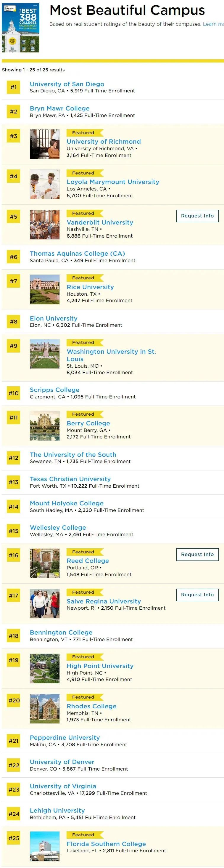This screenshot has width=224, height=868.
Task: Click Loyola Marymount University lab photo
Action: click(45, 184)
